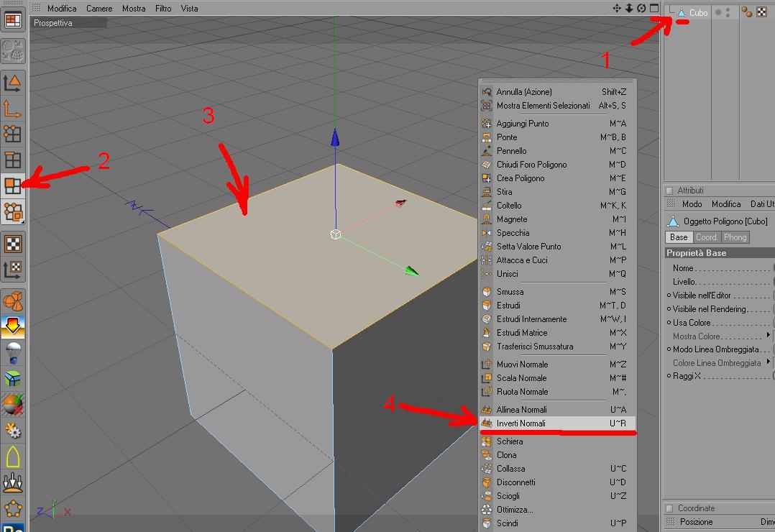Click the viewport maximize icon at top right

[x=654, y=8]
